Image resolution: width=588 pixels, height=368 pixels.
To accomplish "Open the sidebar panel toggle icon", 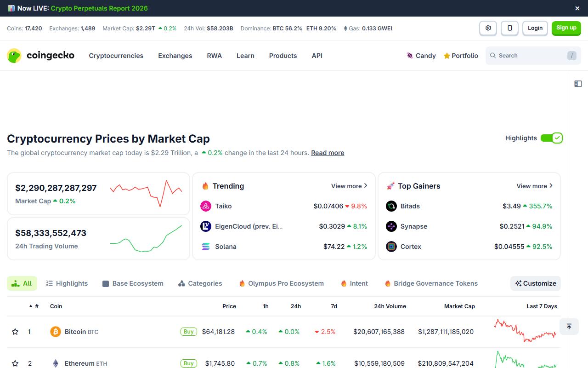I will (x=578, y=84).
